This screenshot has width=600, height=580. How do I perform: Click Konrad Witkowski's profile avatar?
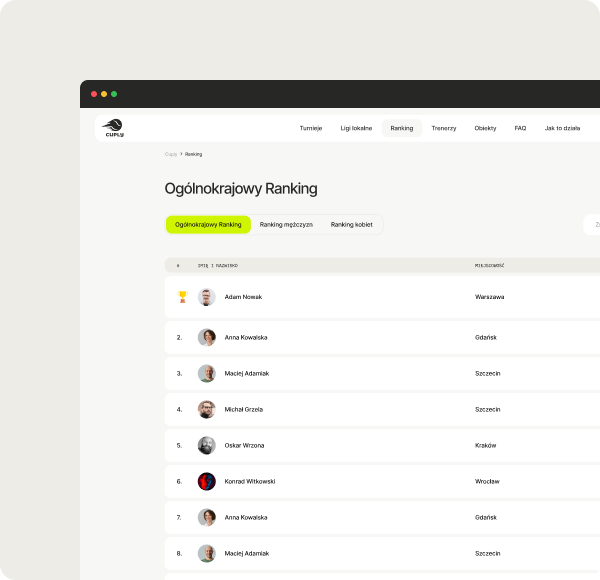tap(207, 481)
